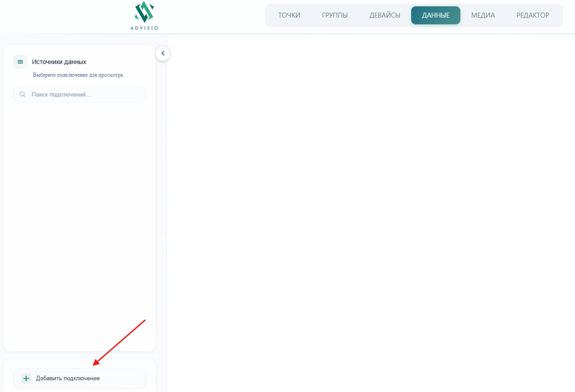This screenshot has width=575, height=392.
Task: Click the plus icon for adding a connection
Action: [x=26, y=378]
